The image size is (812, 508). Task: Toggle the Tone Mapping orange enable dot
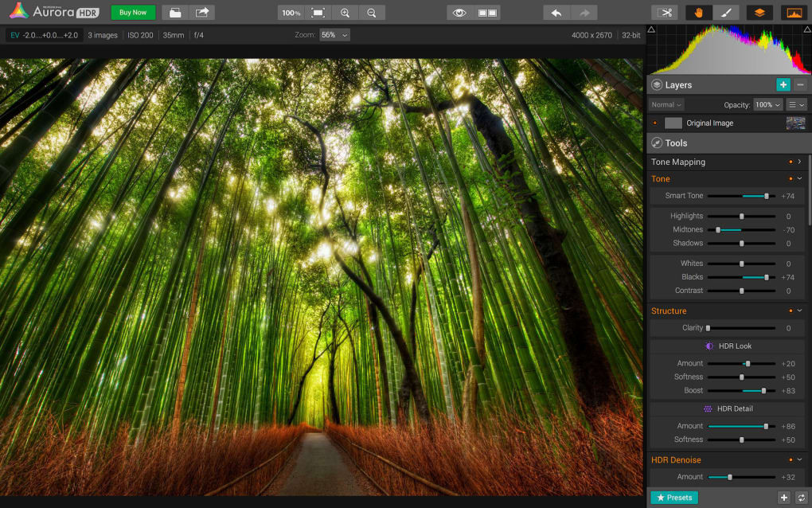(791, 162)
